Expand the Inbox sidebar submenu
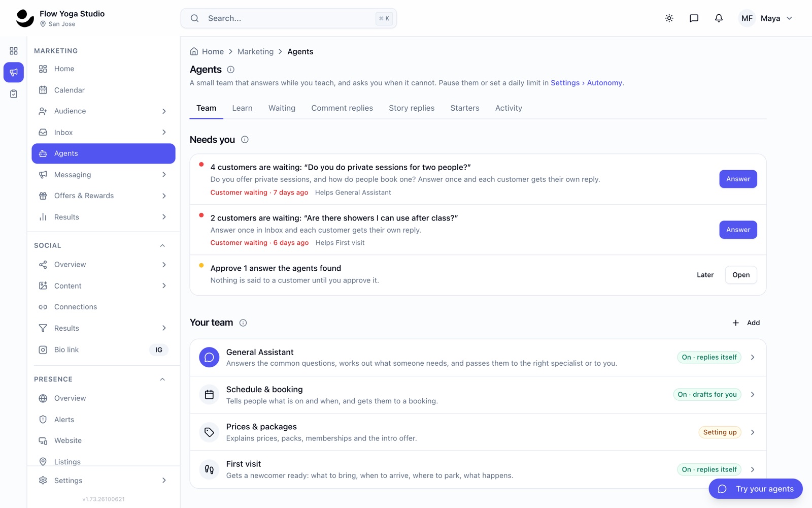The image size is (812, 508). (164, 132)
